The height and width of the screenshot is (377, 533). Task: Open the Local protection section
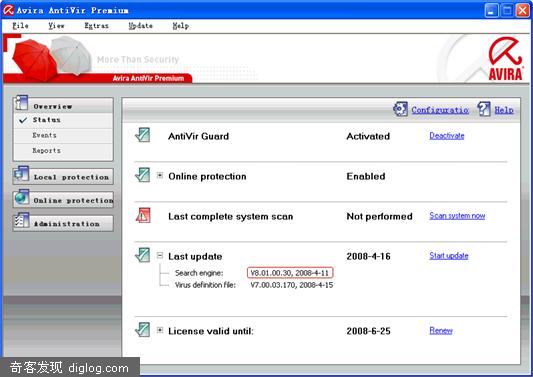click(63, 177)
